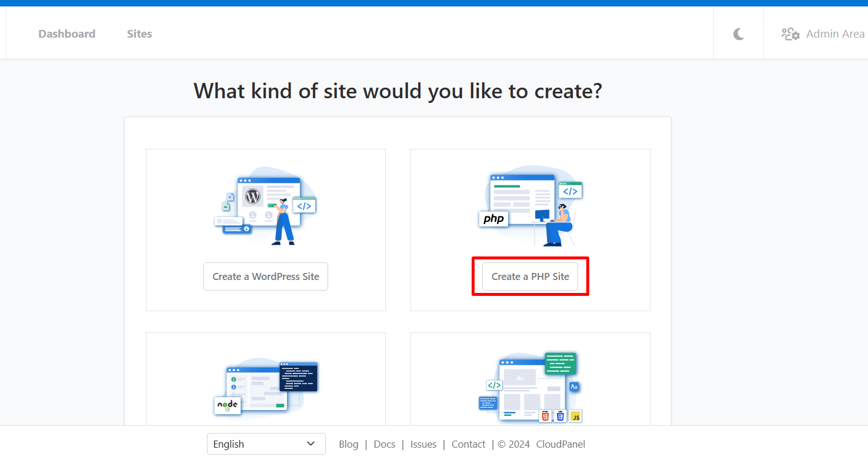Visit the CloudPanel Blog link

coord(348,444)
